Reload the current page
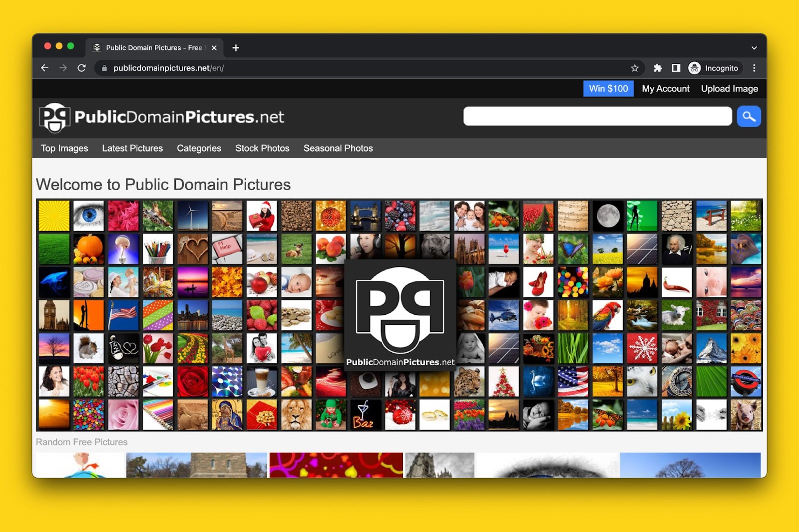The image size is (799, 532). [x=81, y=68]
